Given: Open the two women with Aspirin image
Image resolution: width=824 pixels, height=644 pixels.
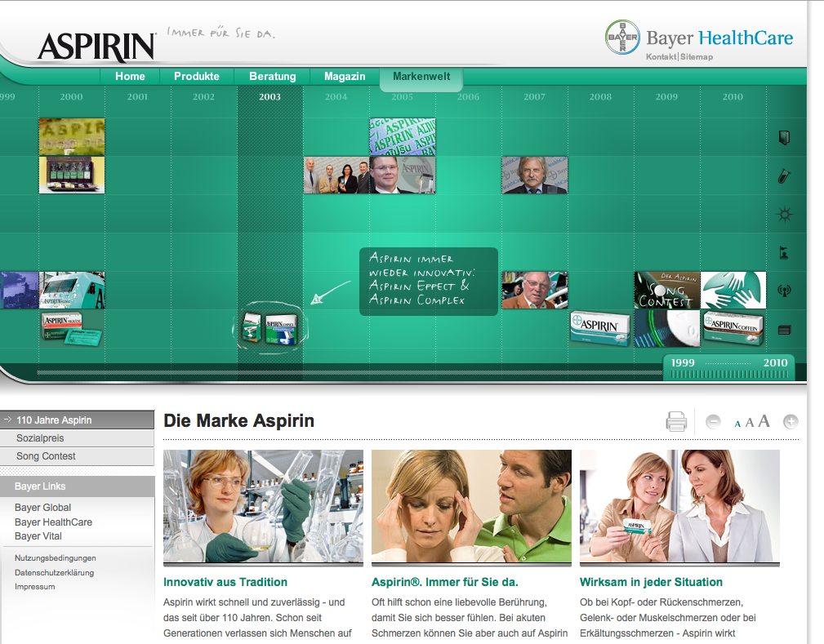Looking at the screenshot, I should tap(679, 506).
